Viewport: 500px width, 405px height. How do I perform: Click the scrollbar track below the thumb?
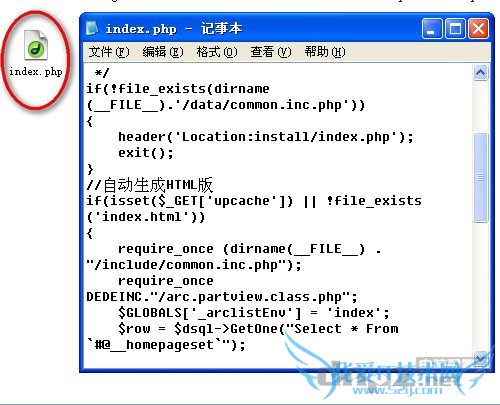click(480, 286)
